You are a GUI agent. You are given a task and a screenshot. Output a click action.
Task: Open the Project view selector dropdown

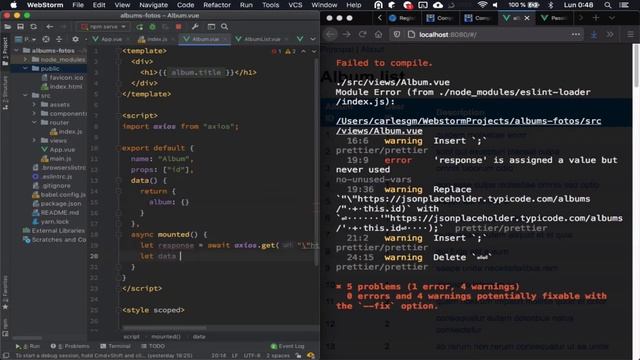[25, 39]
